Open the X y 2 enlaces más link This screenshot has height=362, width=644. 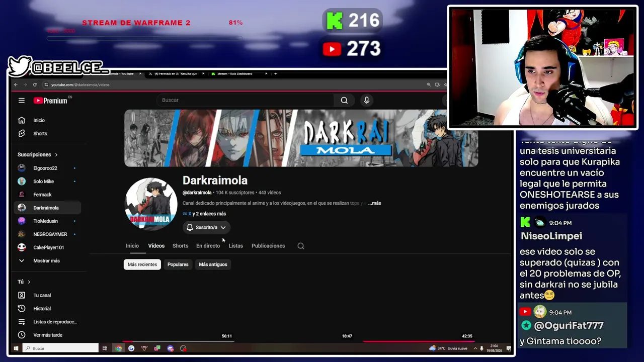tap(204, 214)
